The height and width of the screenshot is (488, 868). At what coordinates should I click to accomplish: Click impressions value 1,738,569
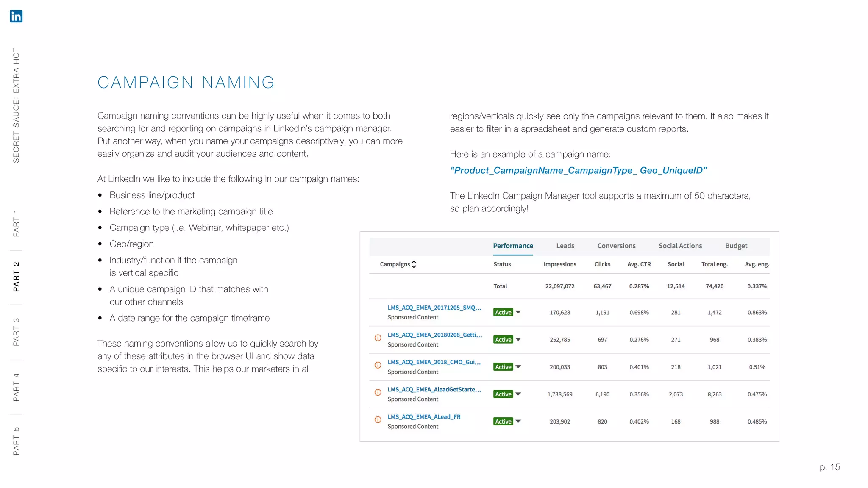[x=560, y=394]
